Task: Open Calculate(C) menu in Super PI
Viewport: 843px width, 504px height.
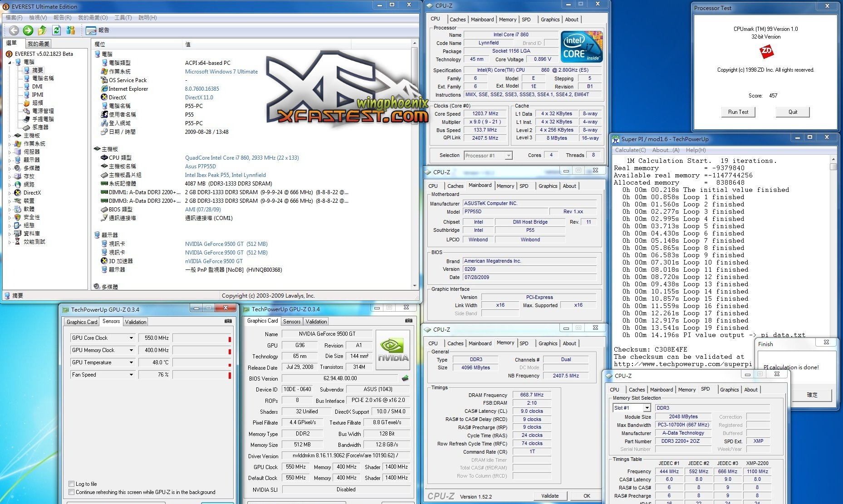Action: click(630, 150)
